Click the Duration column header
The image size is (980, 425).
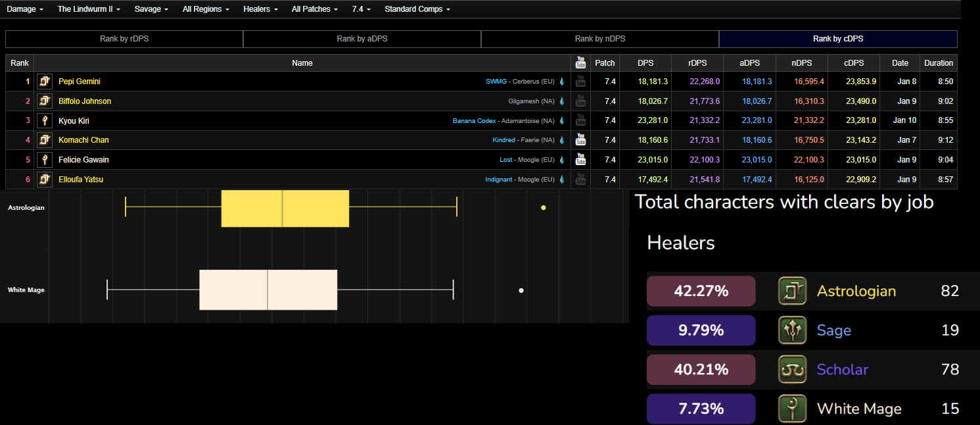click(939, 63)
